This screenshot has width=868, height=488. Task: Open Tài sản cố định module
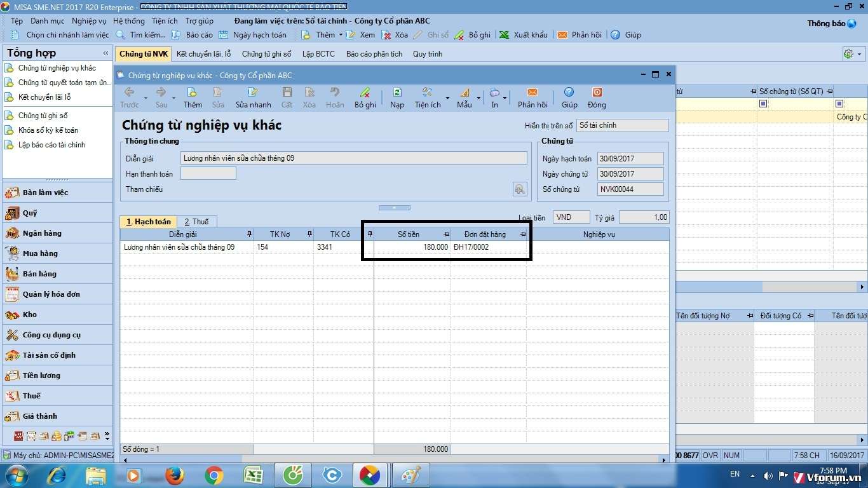pyautogui.click(x=49, y=355)
